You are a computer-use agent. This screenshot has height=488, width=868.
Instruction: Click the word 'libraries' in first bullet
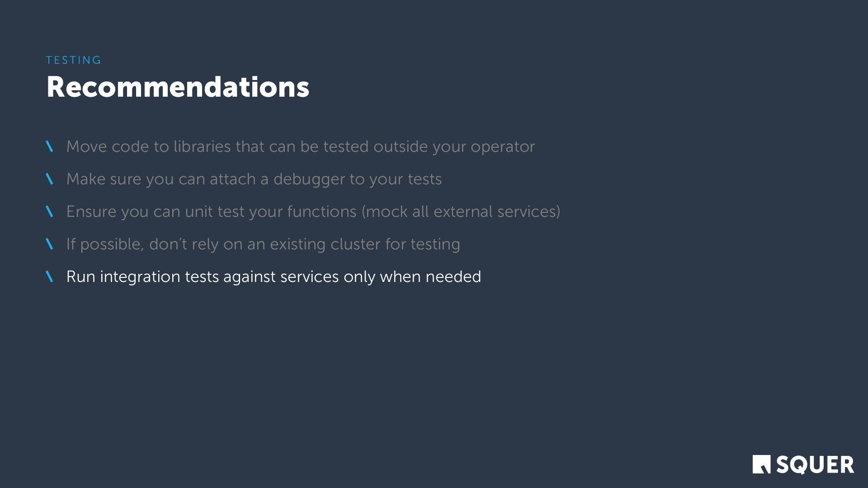(x=203, y=146)
